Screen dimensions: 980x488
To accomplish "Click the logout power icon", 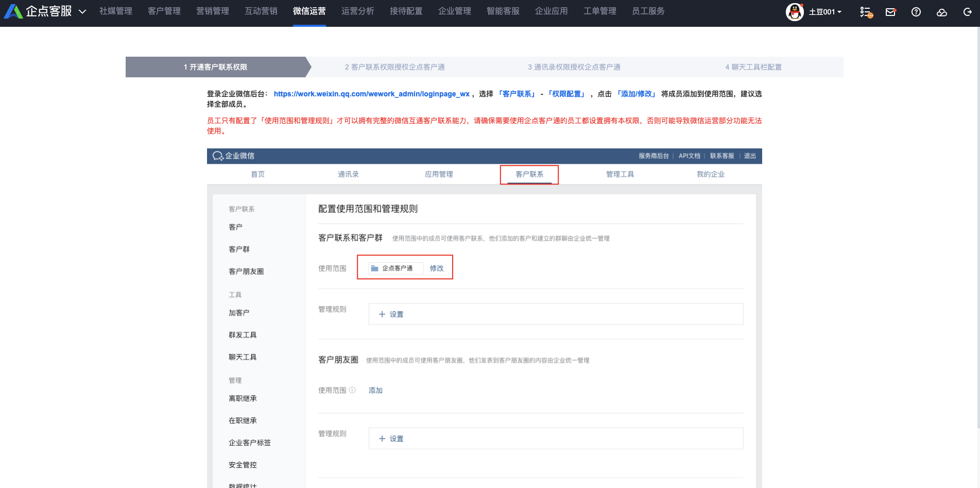I will [968, 12].
